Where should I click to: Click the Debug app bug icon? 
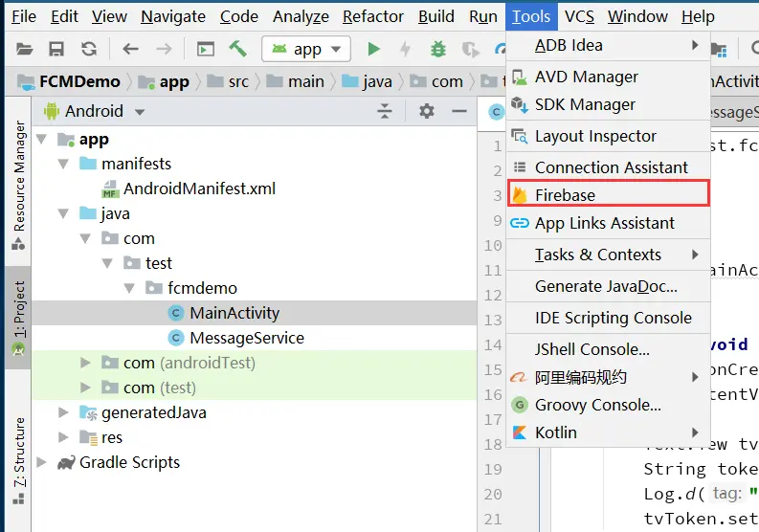pos(438,49)
